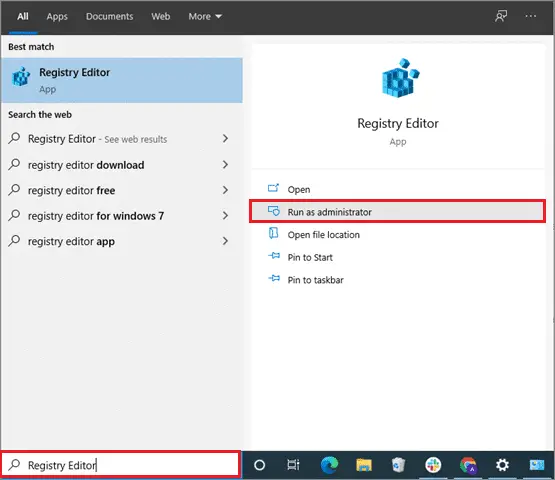This screenshot has width=555, height=480.
Task: Open Settings gear on taskbar
Action: (x=502, y=465)
